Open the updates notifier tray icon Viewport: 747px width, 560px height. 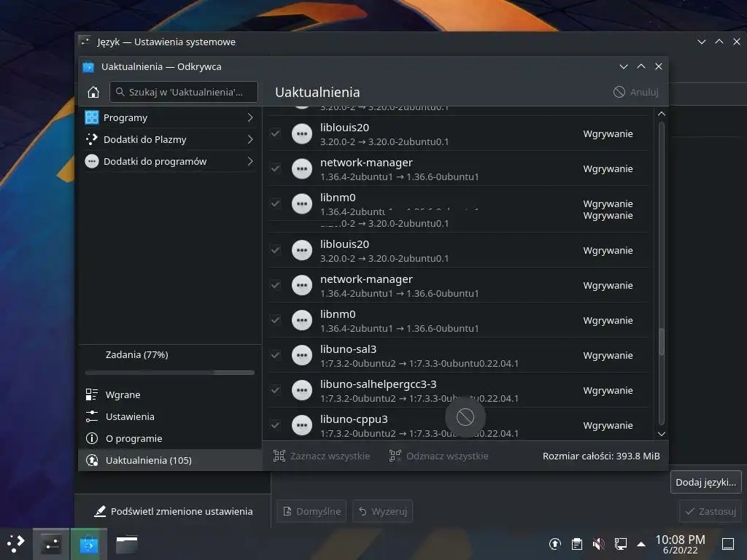pyautogui.click(x=554, y=544)
